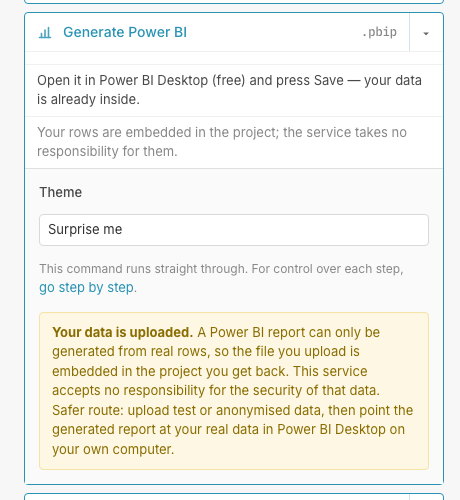Follow the go step by step link

coord(87,287)
